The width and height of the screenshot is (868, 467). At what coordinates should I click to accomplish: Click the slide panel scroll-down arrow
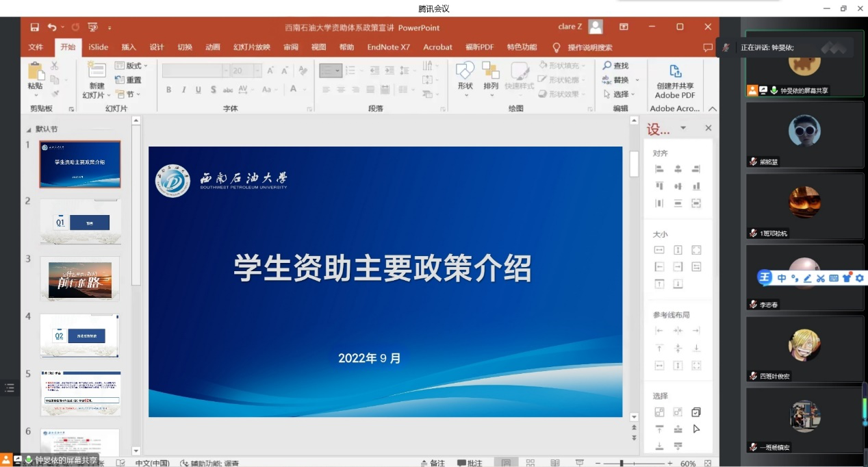click(136, 451)
